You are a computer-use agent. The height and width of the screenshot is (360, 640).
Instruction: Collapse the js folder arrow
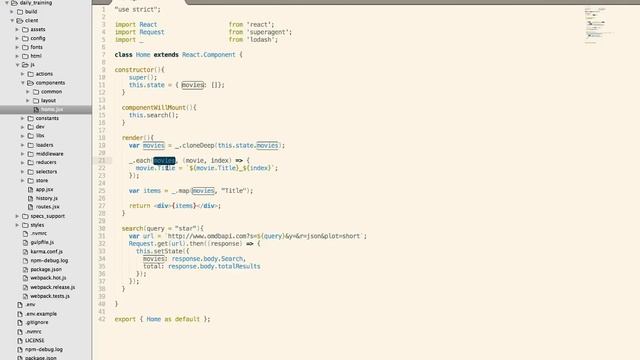coord(18,65)
